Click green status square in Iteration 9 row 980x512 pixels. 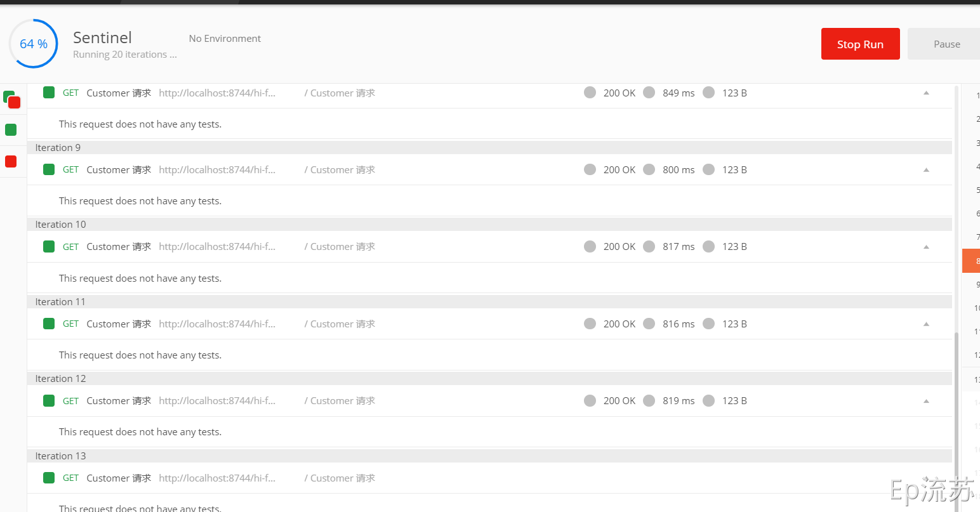coord(49,169)
